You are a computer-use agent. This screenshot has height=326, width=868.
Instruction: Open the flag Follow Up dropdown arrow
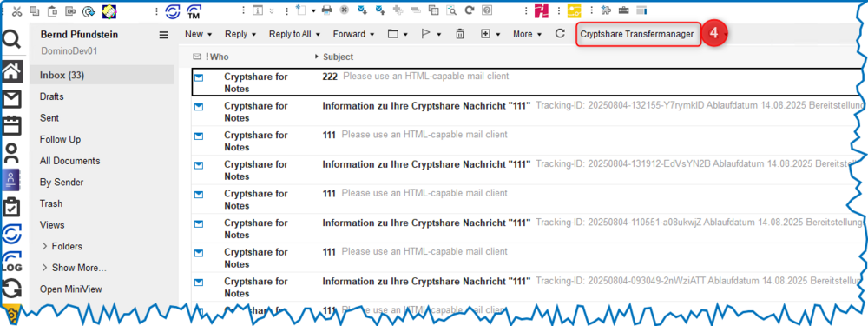(439, 35)
